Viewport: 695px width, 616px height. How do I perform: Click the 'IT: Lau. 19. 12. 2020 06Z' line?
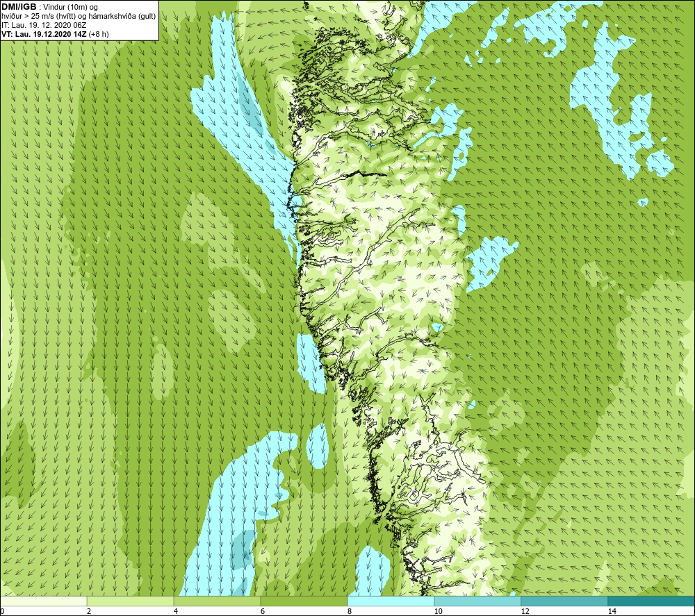pyautogui.click(x=43, y=25)
